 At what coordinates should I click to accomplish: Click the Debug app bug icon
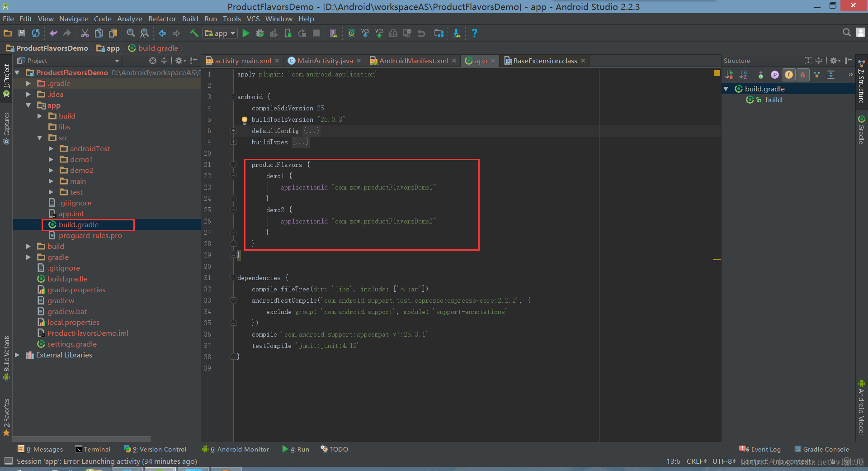pos(260,33)
